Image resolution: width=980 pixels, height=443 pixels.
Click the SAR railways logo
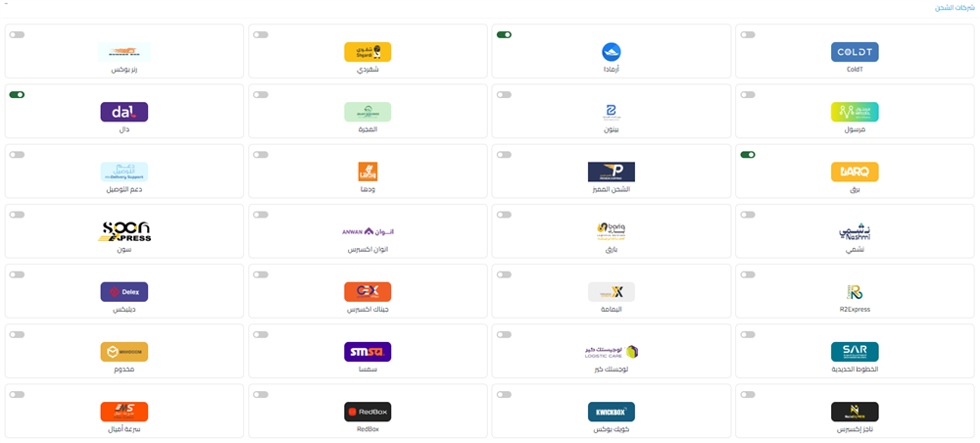(x=855, y=351)
